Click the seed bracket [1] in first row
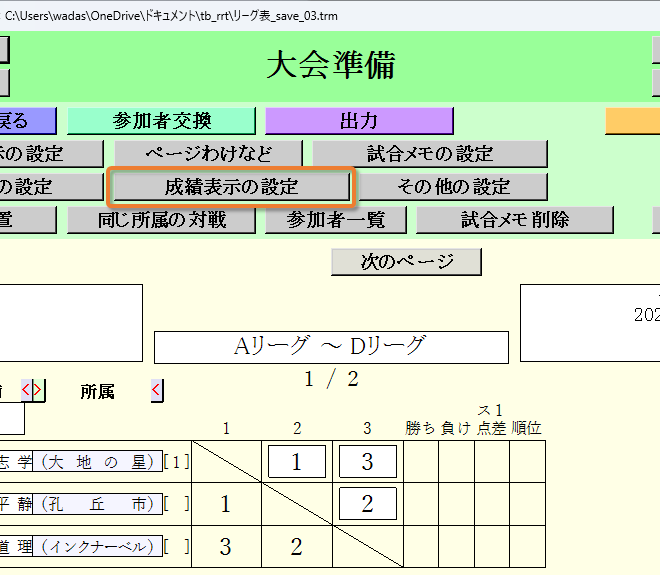 [x=177, y=462]
